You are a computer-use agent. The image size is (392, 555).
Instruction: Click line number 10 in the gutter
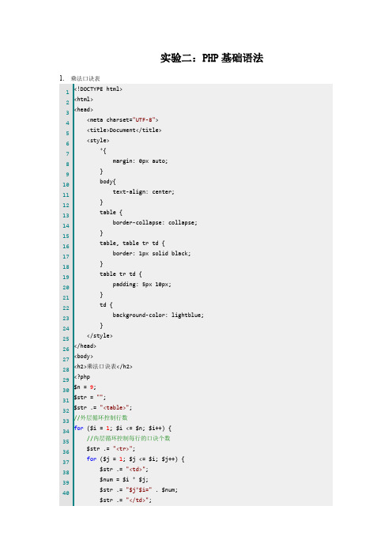coord(66,184)
